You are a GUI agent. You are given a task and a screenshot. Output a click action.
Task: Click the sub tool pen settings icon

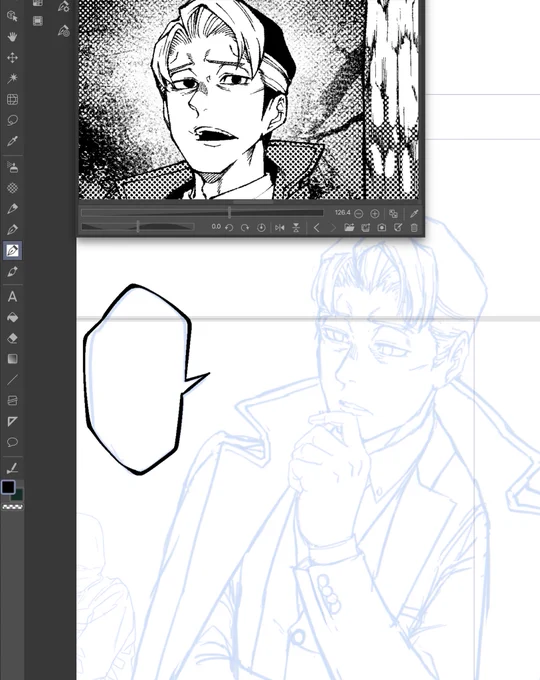(64, 7)
